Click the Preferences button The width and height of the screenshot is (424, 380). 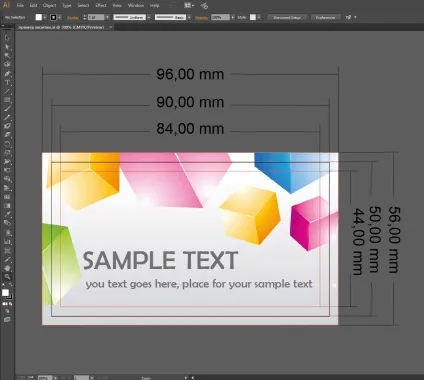pyautogui.click(x=325, y=17)
